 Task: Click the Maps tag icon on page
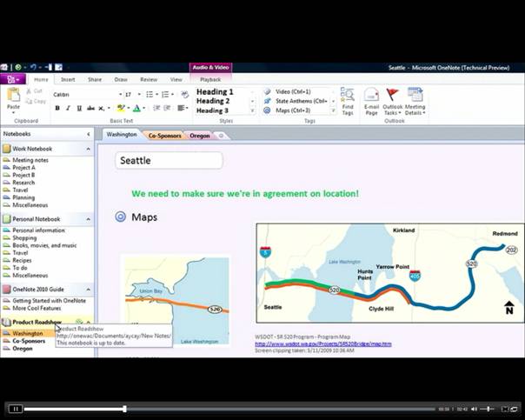pos(120,217)
